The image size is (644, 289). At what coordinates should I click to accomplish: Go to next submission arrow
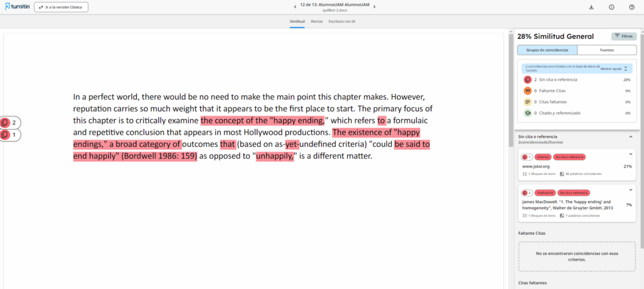pos(374,7)
